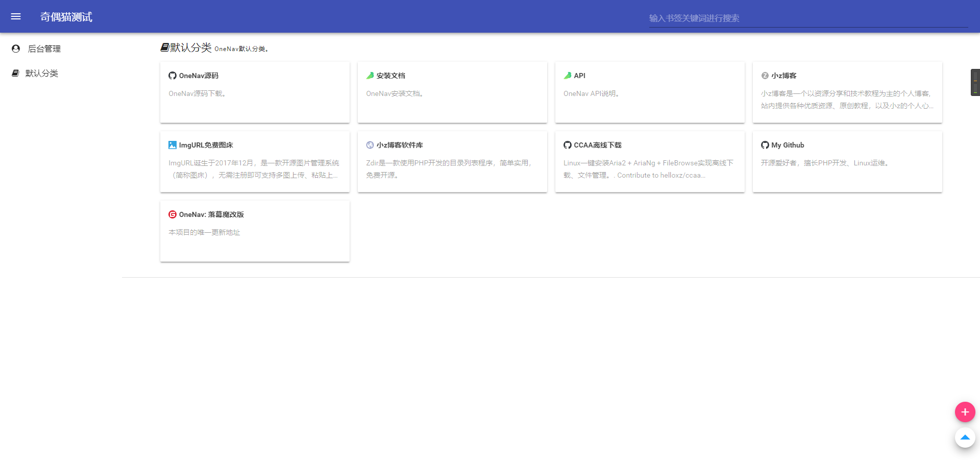Image resolution: width=980 pixels, height=463 pixels.
Task: Click description '开源爱好者，擅长PHP开发、Linux运维。'
Action: click(826, 163)
